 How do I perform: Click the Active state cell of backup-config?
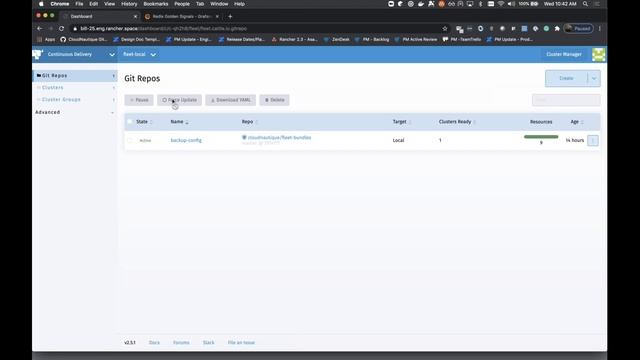(x=145, y=140)
